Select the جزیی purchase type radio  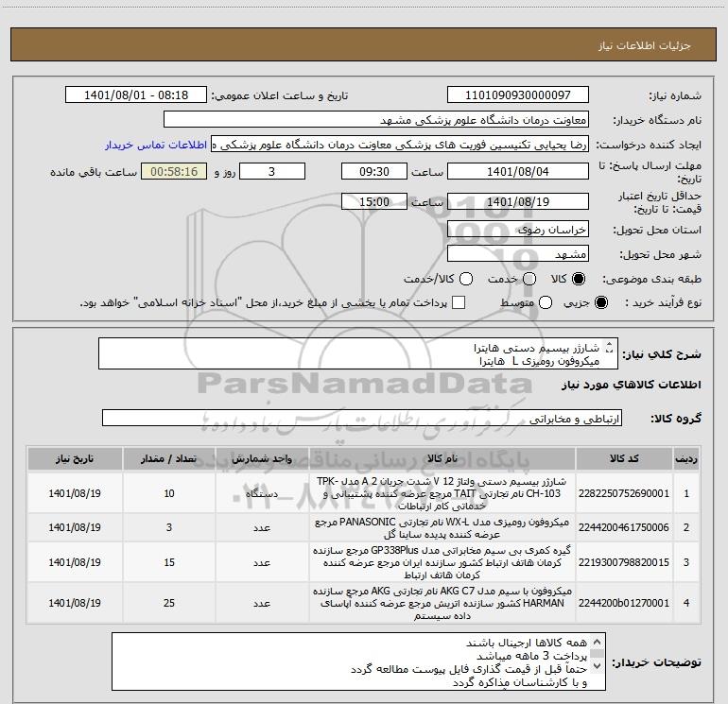(600, 302)
